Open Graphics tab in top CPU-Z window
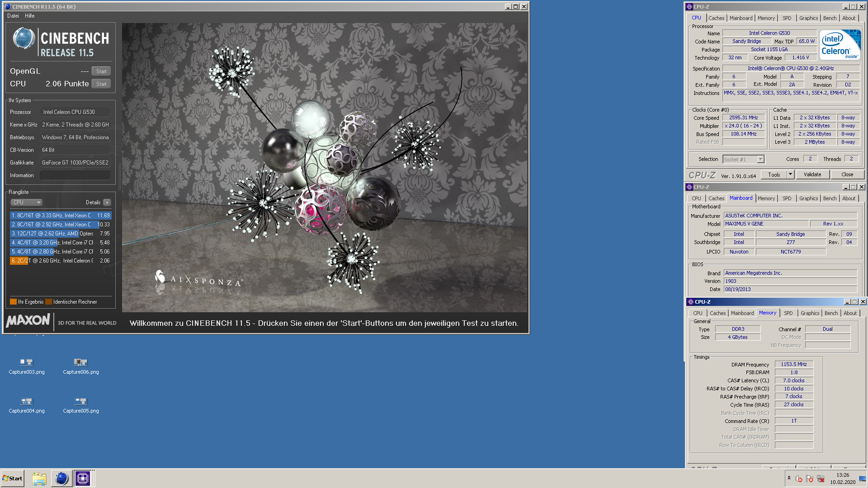The image size is (868, 488). click(808, 18)
